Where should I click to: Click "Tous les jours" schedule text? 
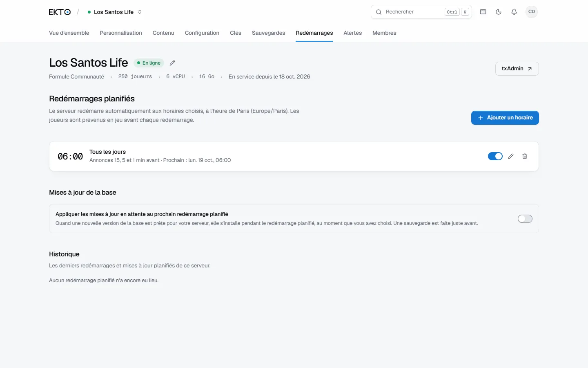(108, 152)
